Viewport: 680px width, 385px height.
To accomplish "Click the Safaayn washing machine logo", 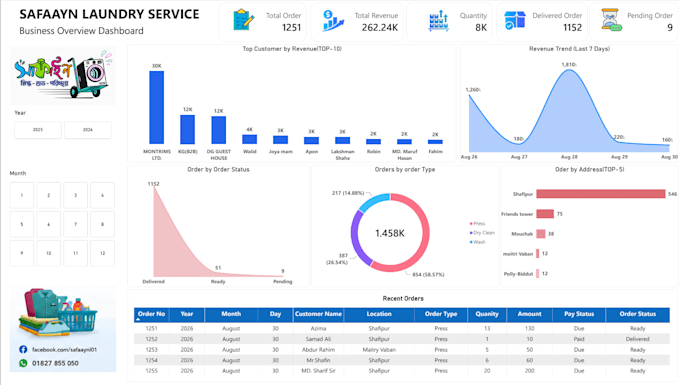I will [x=63, y=75].
